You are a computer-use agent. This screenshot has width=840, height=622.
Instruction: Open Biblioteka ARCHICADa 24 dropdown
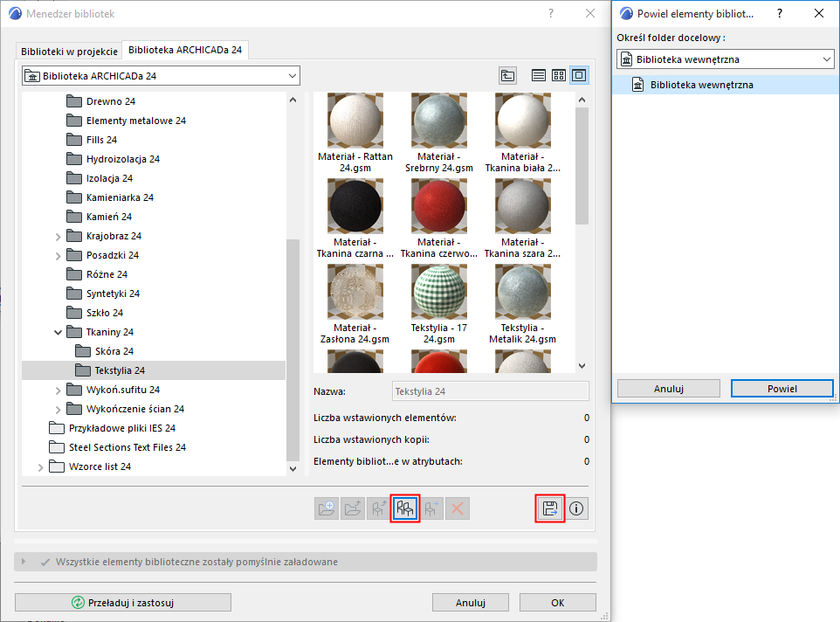coord(161,76)
